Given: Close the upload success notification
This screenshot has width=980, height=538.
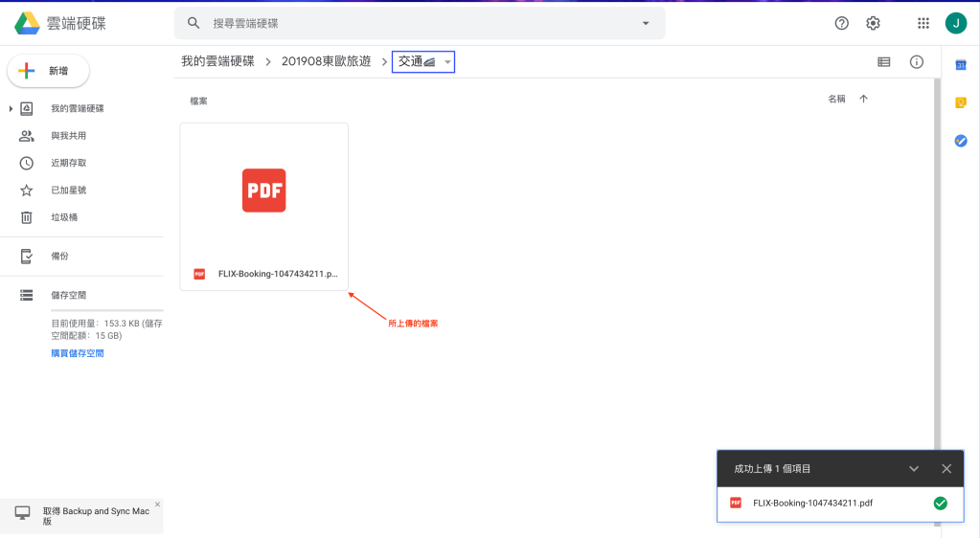Looking at the screenshot, I should (946, 469).
